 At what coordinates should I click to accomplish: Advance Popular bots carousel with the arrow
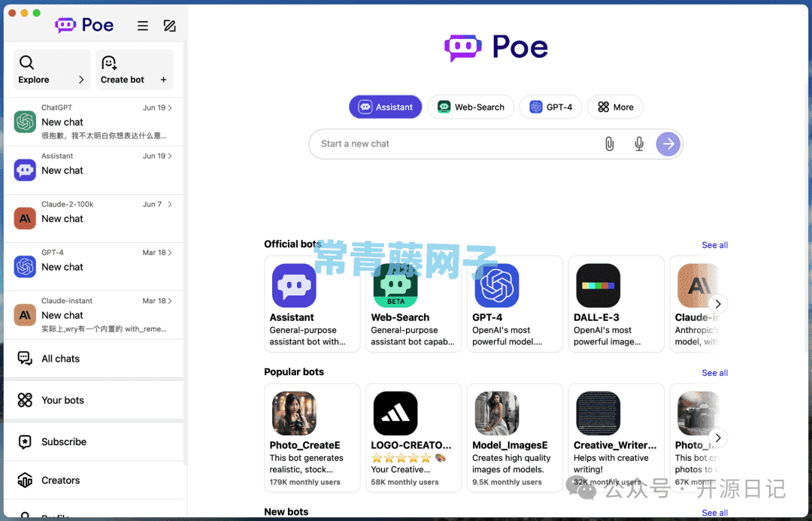(718, 438)
